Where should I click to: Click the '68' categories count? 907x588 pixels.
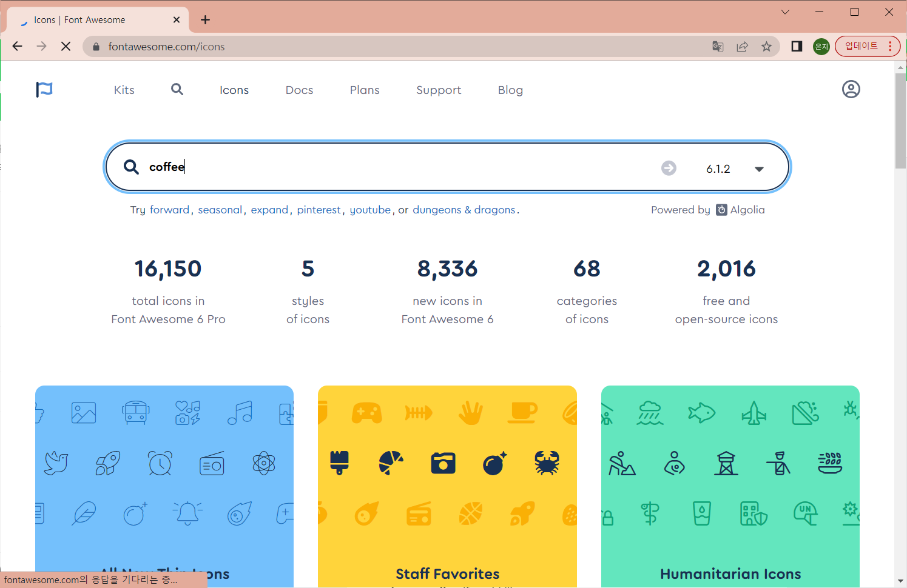(587, 269)
